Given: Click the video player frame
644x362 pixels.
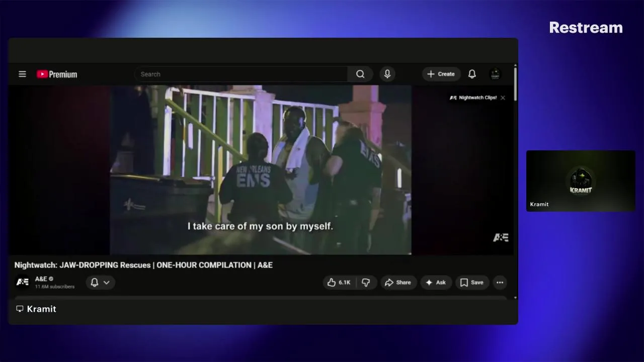Looking at the screenshot, I should coord(261,170).
